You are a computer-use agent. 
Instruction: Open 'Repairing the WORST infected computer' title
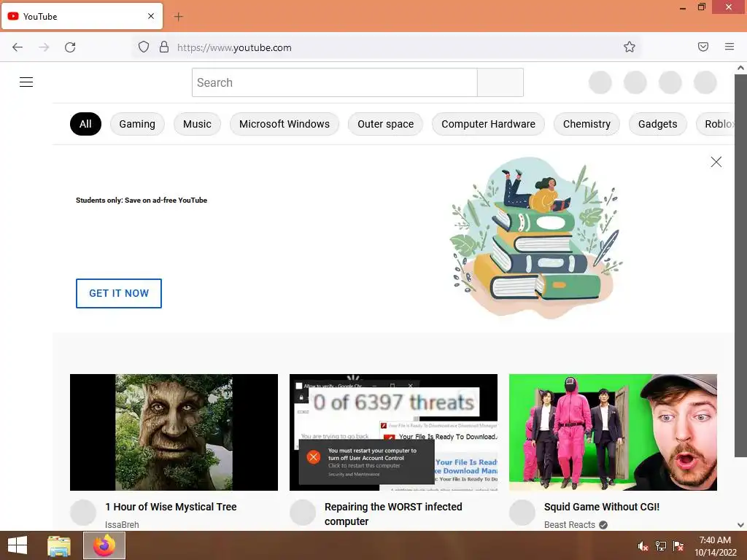click(393, 514)
